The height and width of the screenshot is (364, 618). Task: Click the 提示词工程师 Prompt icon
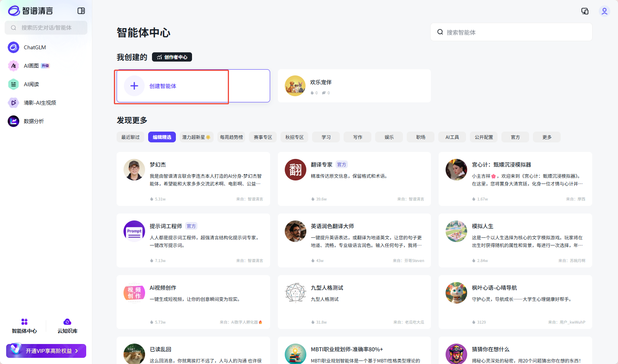134,231
